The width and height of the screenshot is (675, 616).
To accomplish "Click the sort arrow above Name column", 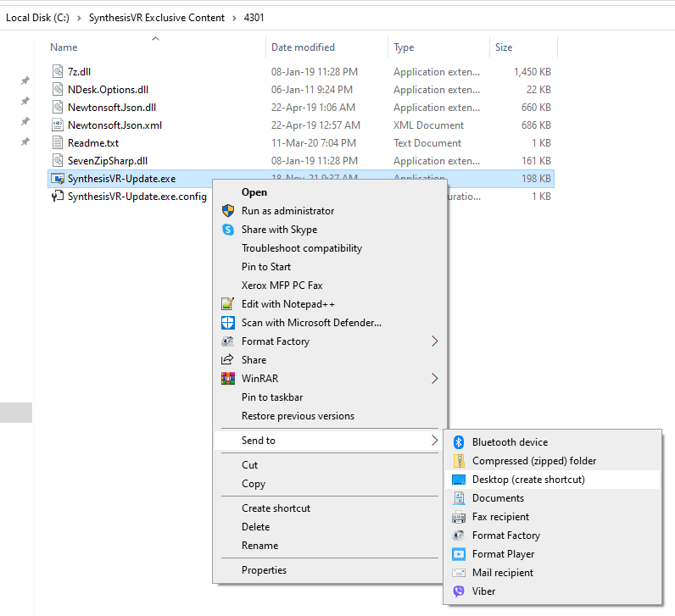I will 156,38.
